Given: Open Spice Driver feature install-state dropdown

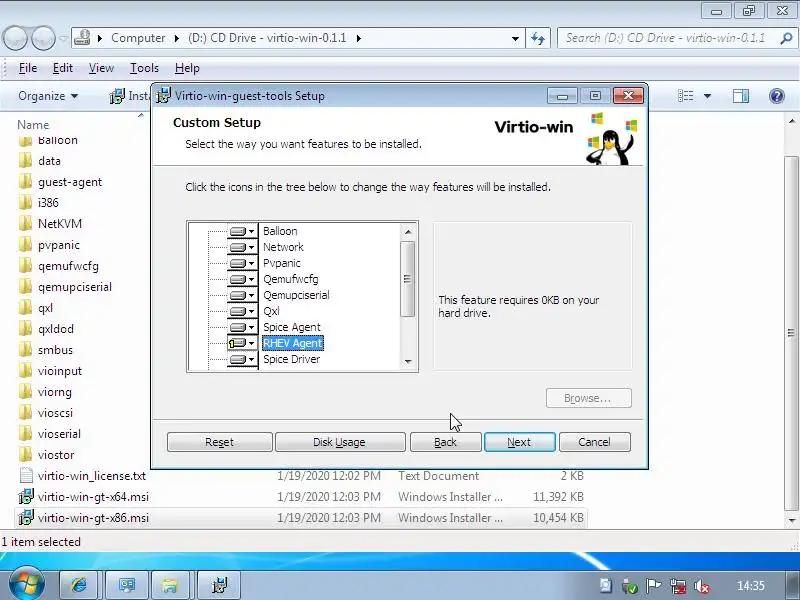Looking at the screenshot, I should 242,359.
